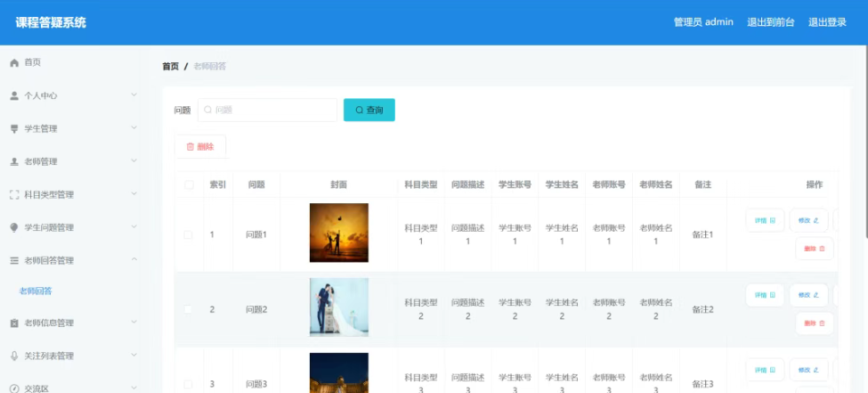Select the header checkbox to select all rows

(x=189, y=184)
